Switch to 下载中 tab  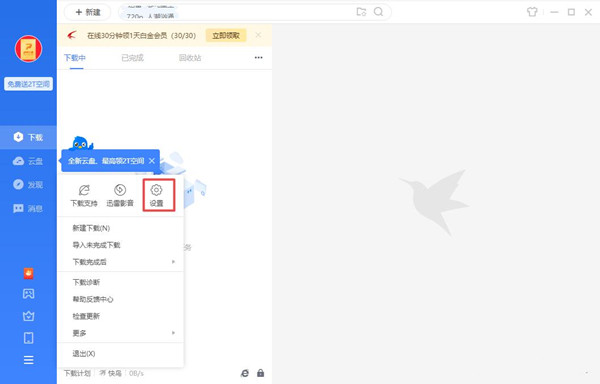[75, 58]
